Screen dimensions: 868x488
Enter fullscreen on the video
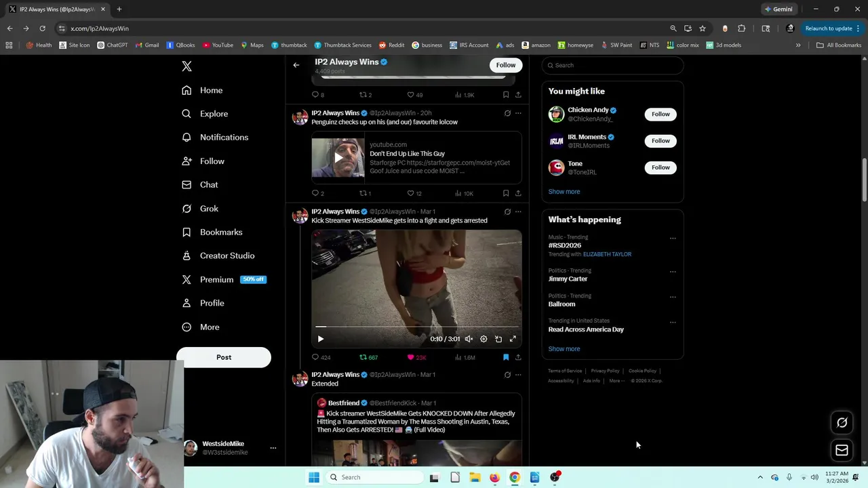(513, 339)
